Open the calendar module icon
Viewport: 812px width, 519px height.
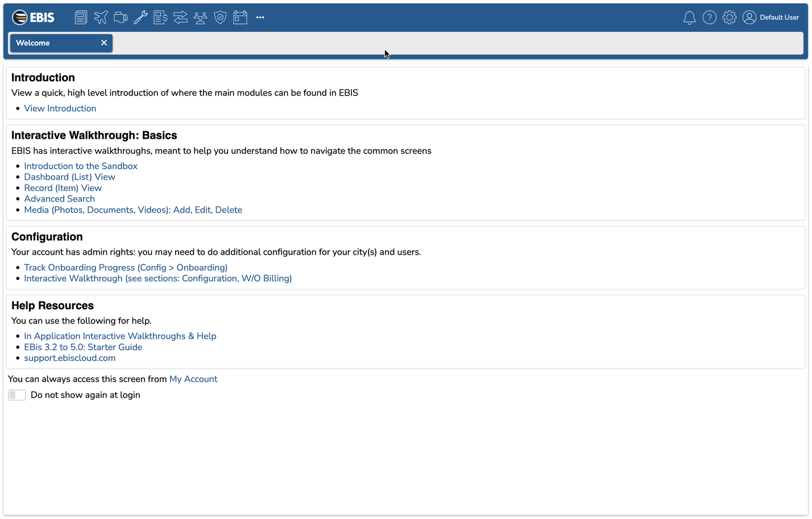240,18
